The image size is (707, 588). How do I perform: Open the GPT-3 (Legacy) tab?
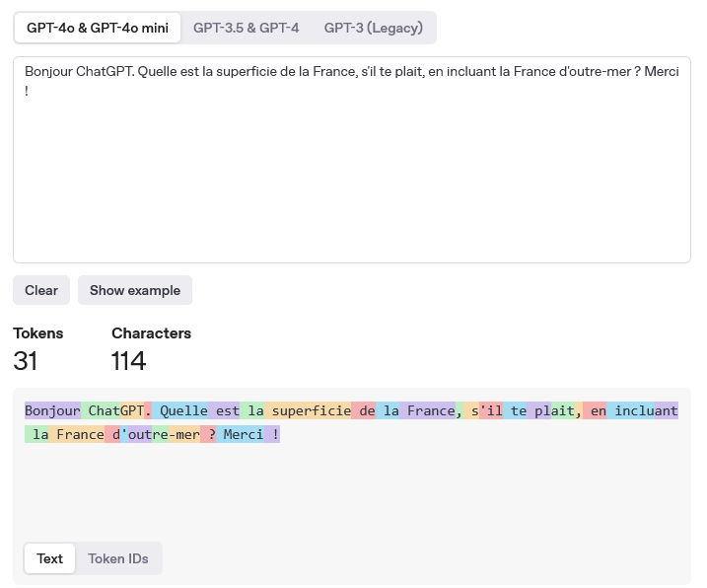[374, 28]
